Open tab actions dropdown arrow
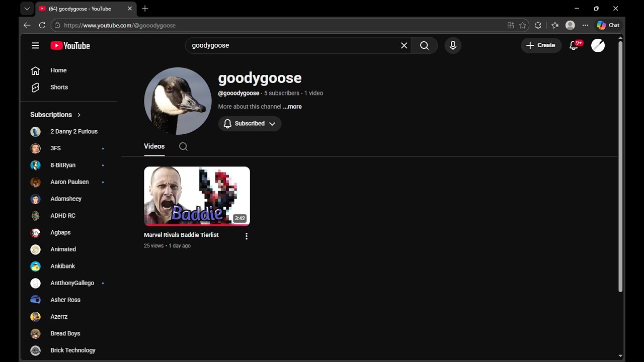The width and height of the screenshot is (644, 362). tap(27, 9)
